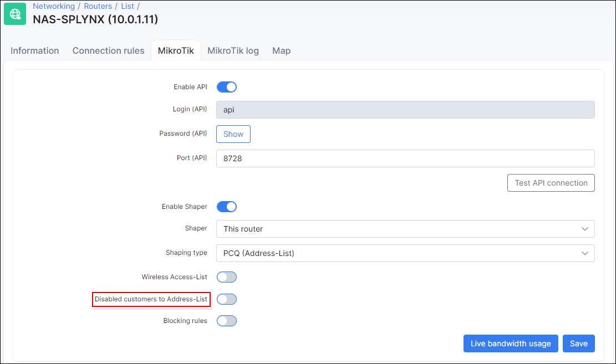The width and height of the screenshot is (616, 364).
Task: Navigate to Routers in the breadcrumb
Action: coord(98,6)
